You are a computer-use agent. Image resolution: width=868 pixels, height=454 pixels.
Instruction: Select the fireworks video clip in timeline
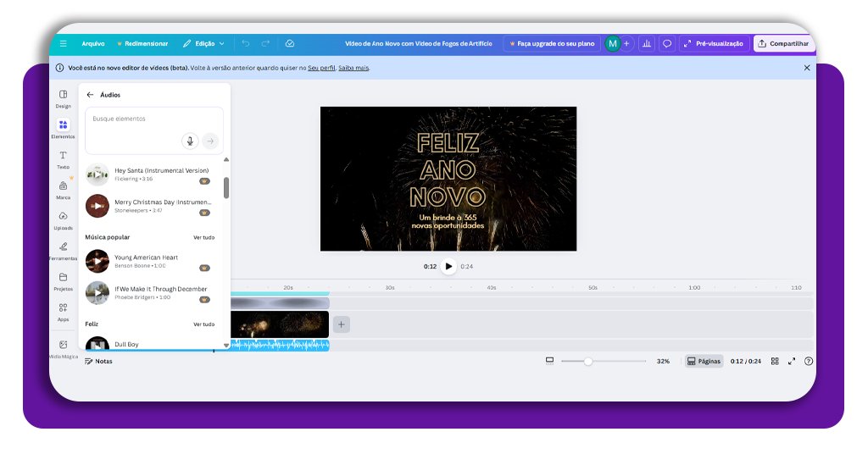click(280, 324)
